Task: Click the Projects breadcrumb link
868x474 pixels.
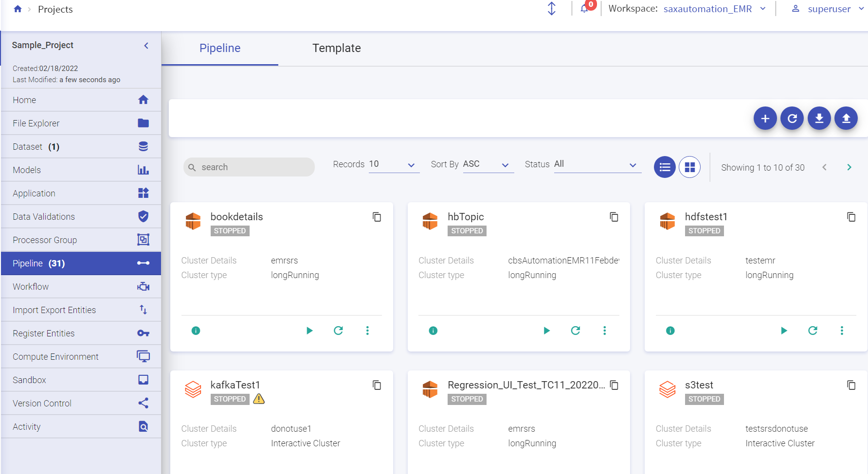Action: pos(55,9)
